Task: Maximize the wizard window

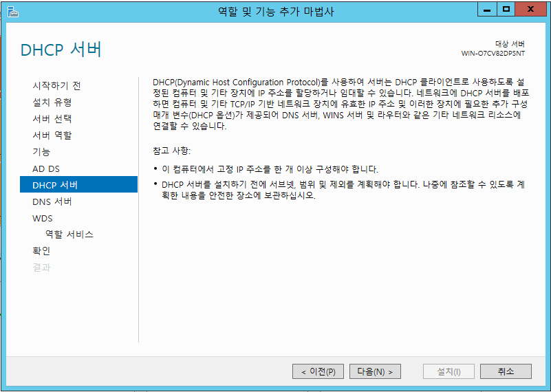Action: (x=506, y=10)
